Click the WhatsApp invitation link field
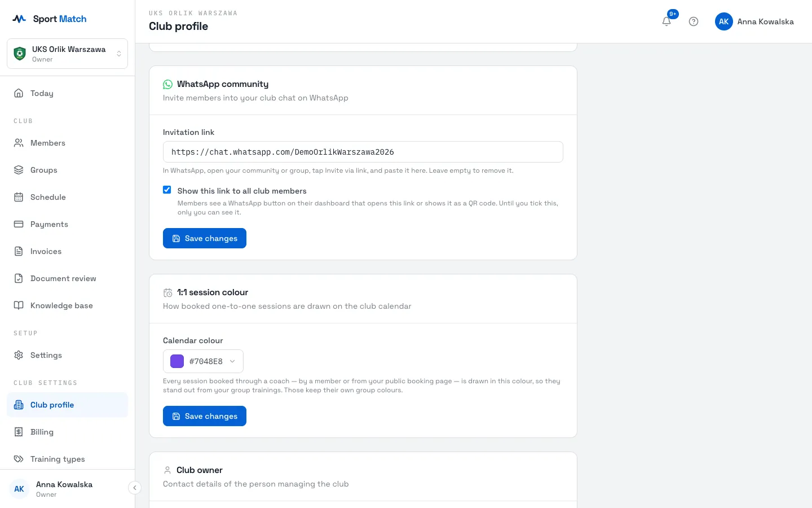This screenshot has width=812, height=508. point(363,152)
